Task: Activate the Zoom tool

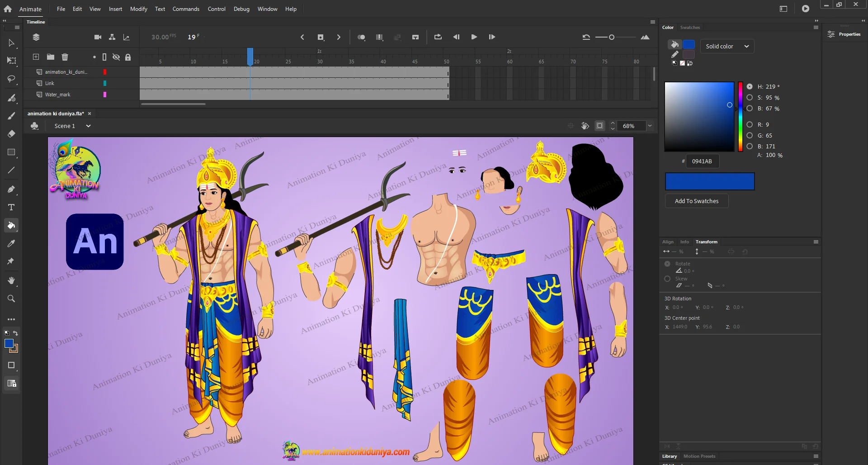Action: point(11,299)
